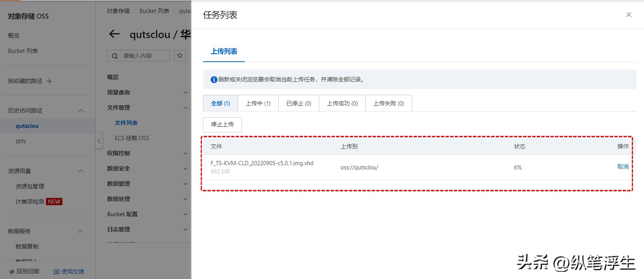Filter by 已停止 (0) tasks
Screen dimensions: 644x279
pyautogui.click(x=299, y=103)
